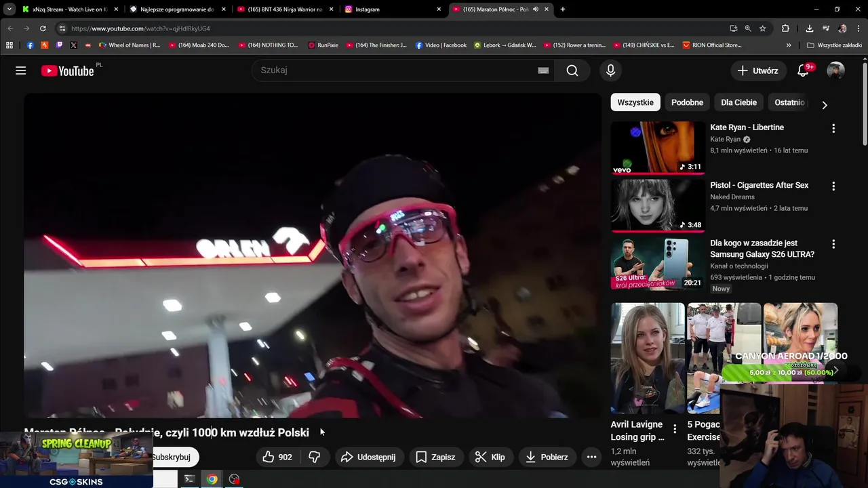This screenshot has width=868, height=488.
Task: Switch to BNT 436 Ninja Warrior tab
Action: tap(285, 9)
